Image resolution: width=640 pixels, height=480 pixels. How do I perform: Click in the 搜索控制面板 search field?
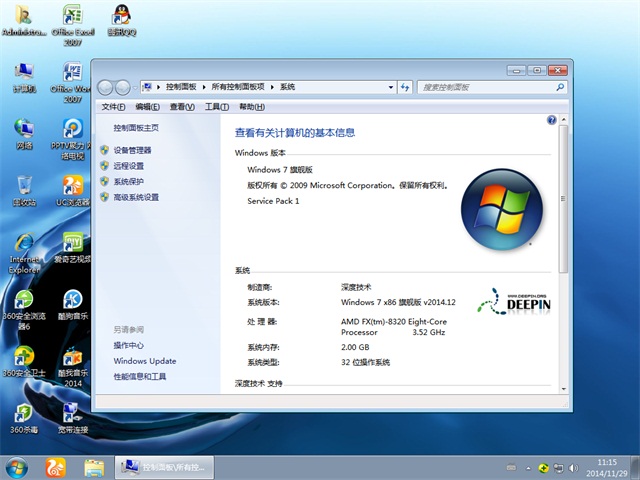click(486, 87)
